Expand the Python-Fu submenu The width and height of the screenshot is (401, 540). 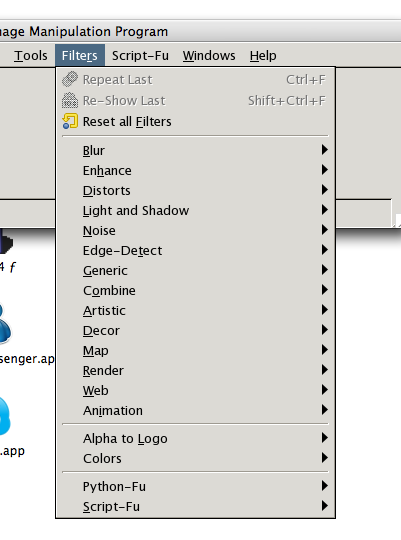[x=195, y=486]
